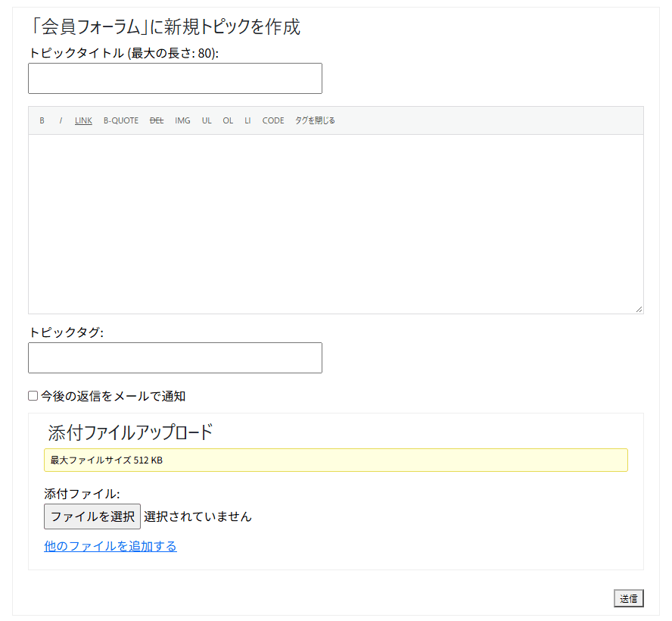The image size is (672, 621).
Task: Click the 最大ファイルサイズ 512 KB notice
Action: (x=335, y=460)
